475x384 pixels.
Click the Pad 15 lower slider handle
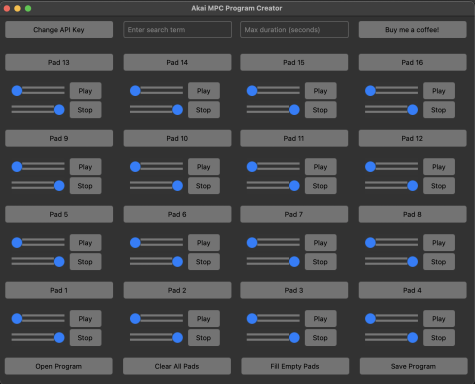(x=294, y=110)
